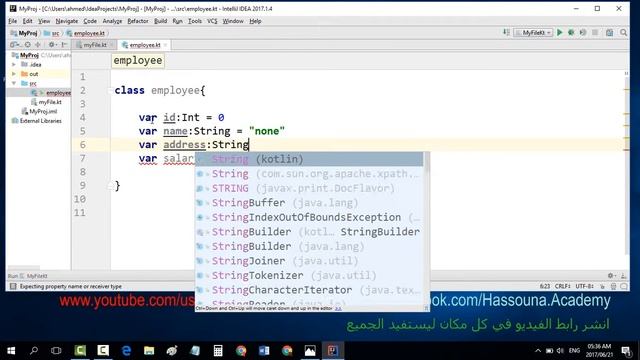Choose STRING (javax.print.DocFlavor) suggestion

click(x=309, y=188)
